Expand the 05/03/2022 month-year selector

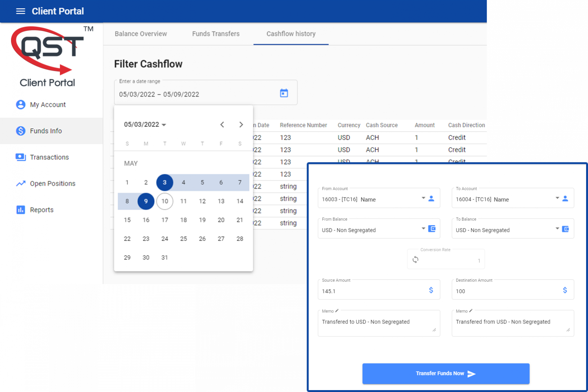pos(145,124)
